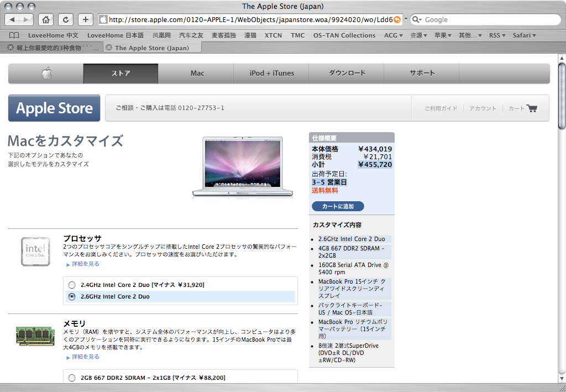Viewport: 566px width, 392px height.
Task: Open the XTCN bookmark
Action: tap(273, 35)
